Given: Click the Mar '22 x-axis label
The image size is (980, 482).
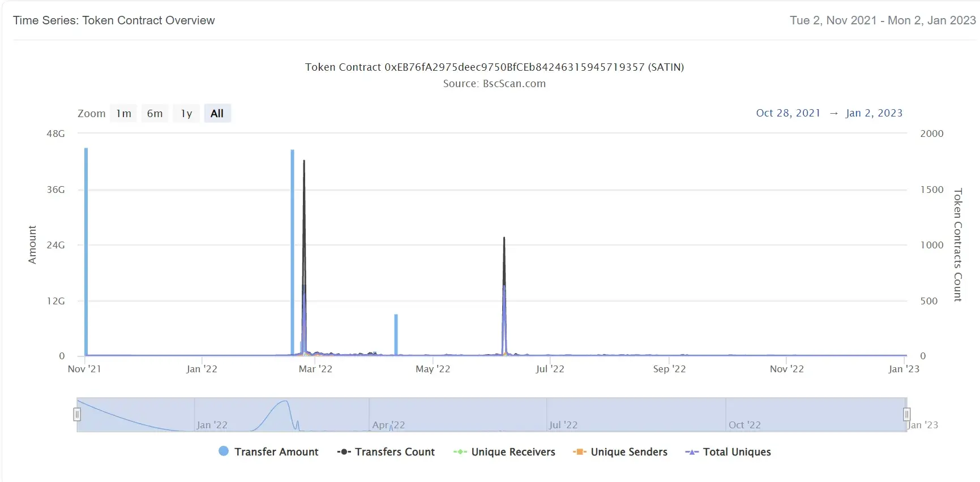Looking at the screenshot, I should [x=315, y=369].
